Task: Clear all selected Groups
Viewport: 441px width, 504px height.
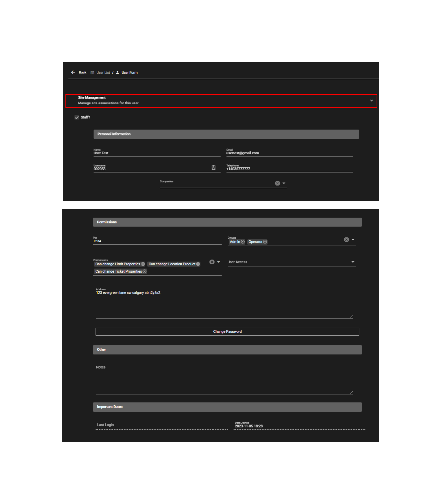Action: coord(346,240)
